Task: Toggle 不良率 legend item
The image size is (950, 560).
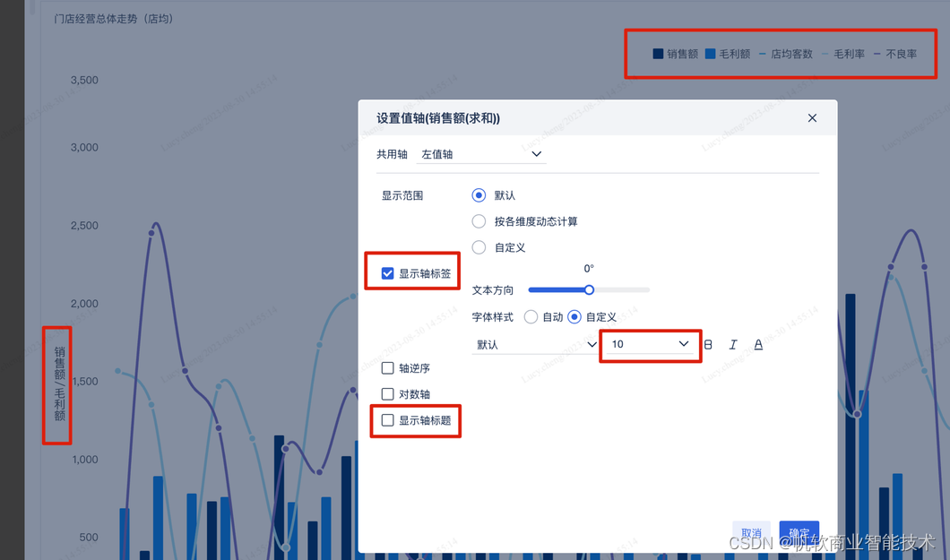Action: tap(894, 54)
